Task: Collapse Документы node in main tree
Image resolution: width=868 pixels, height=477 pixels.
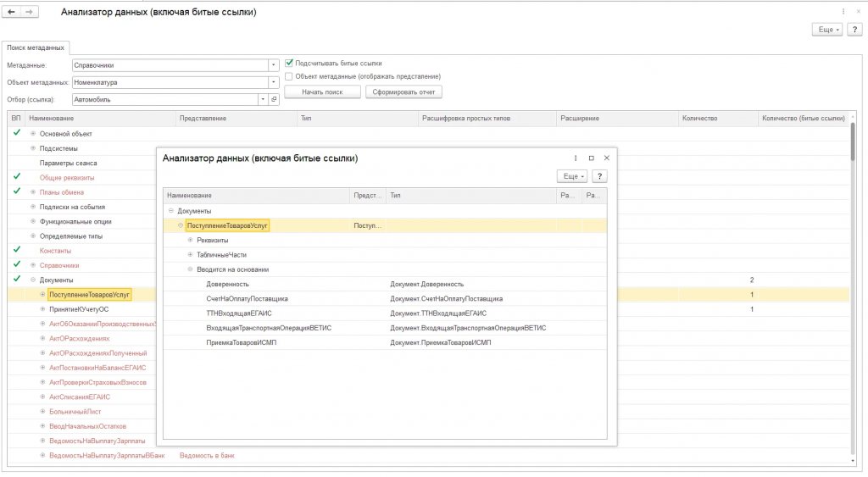Action: (x=33, y=280)
